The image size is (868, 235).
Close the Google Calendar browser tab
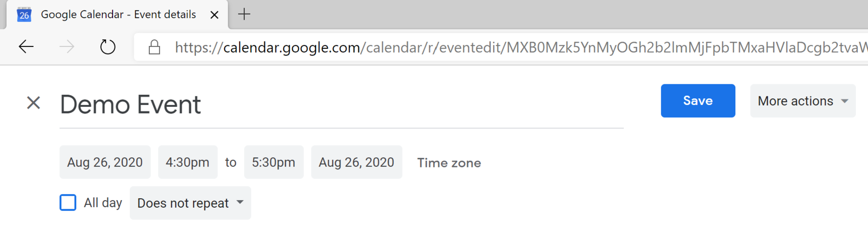[214, 15]
